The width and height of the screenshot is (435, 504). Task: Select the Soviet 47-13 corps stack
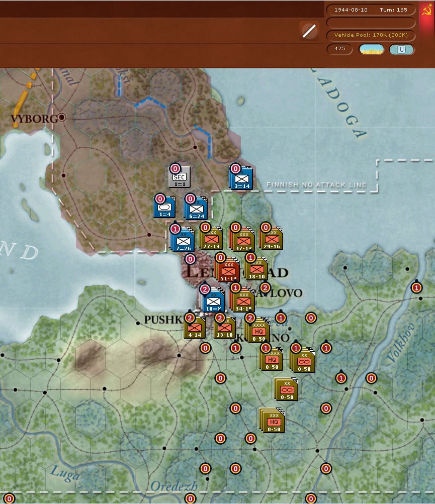pyautogui.click(x=242, y=240)
